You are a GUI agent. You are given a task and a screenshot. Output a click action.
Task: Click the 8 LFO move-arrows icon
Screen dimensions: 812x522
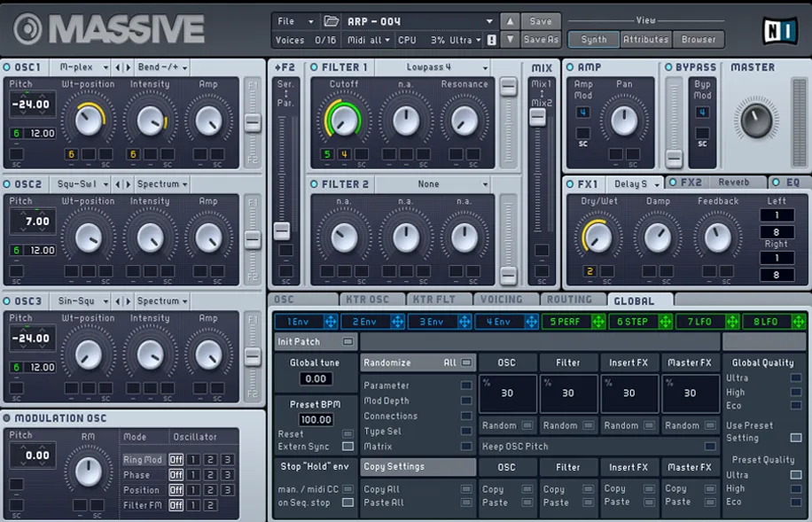point(799,322)
